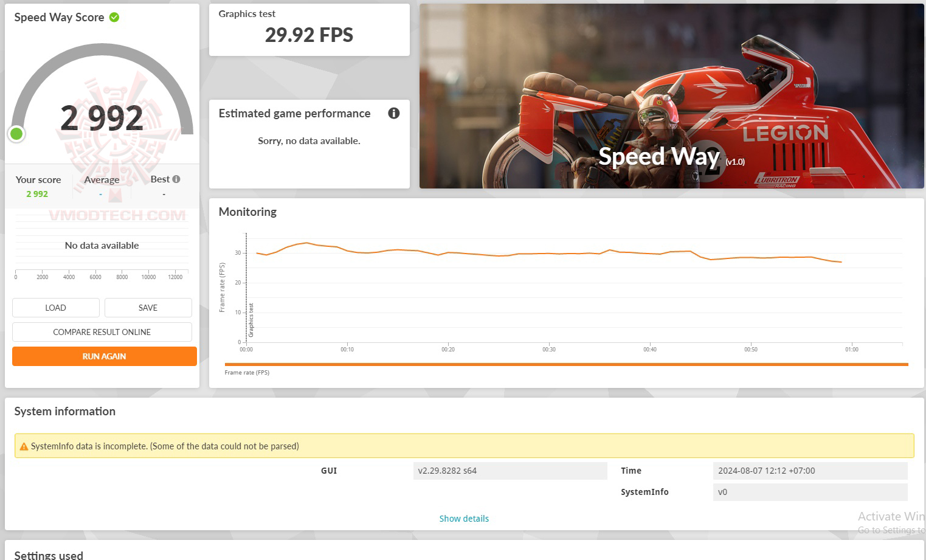Click the 00:30 time label on chart axis
This screenshot has width=926, height=560.
pyautogui.click(x=549, y=350)
